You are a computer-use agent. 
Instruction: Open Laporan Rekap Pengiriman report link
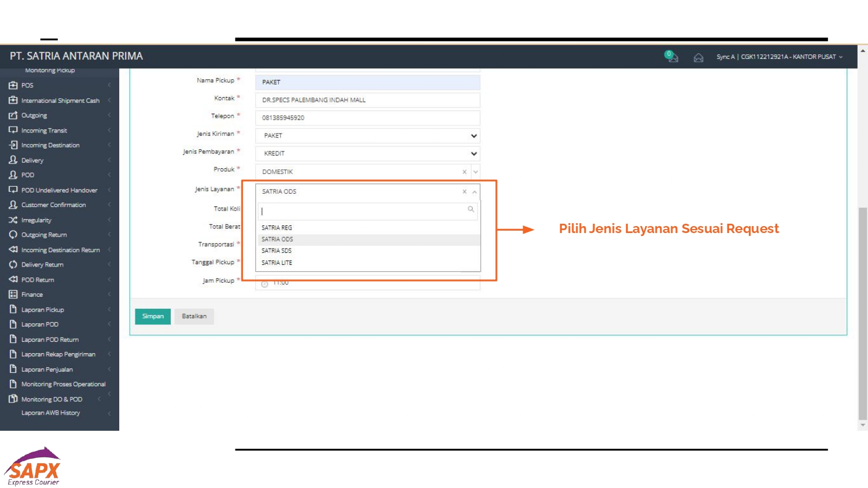pyautogui.click(x=58, y=354)
